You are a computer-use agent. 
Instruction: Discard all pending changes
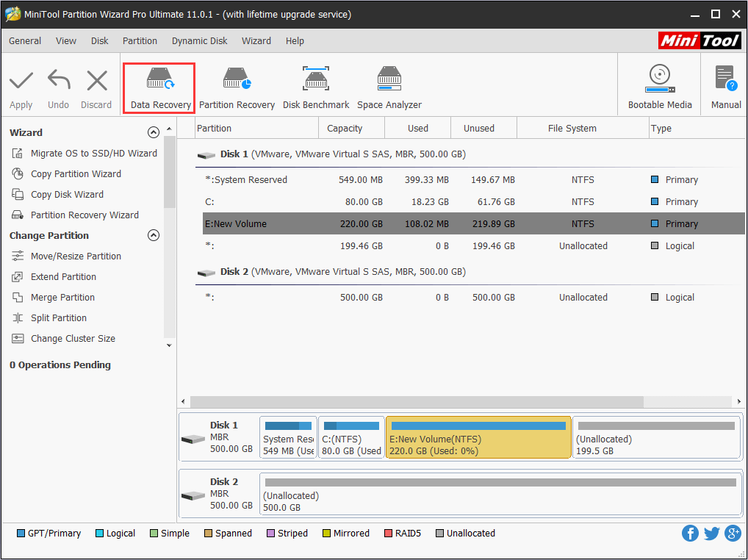click(96, 90)
